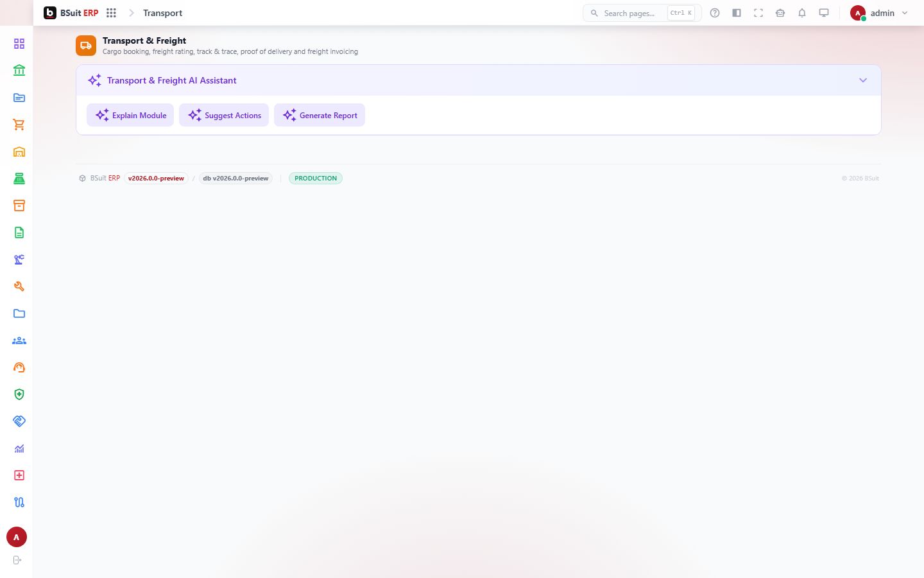The width and height of the screenshot is (924, 578).
Task: Click the monitor display icon in the header
Action: coord(824,13)
